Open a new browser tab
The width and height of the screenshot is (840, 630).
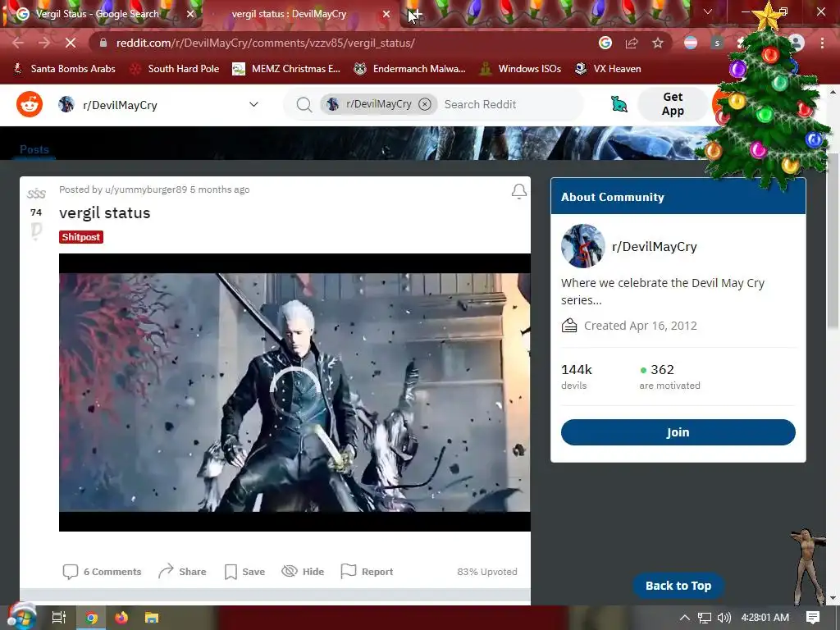pyautogui.click(x=416, y=14)
